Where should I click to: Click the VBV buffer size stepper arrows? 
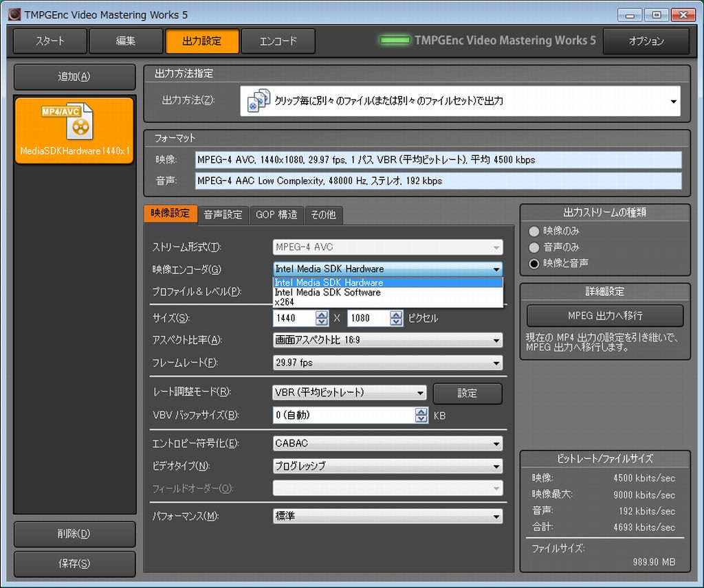(421, 416)
